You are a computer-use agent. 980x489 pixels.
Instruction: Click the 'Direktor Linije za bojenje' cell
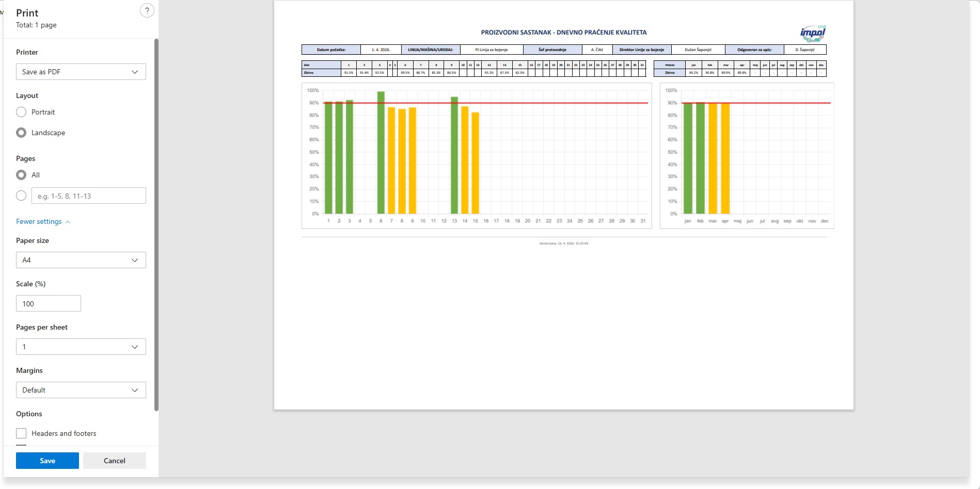[642, 50]
